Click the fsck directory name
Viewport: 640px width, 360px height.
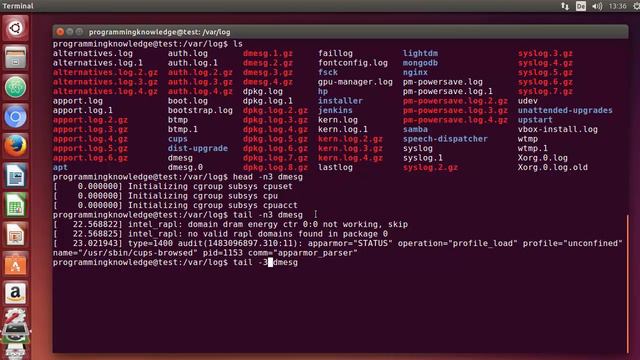coord(328,72)
